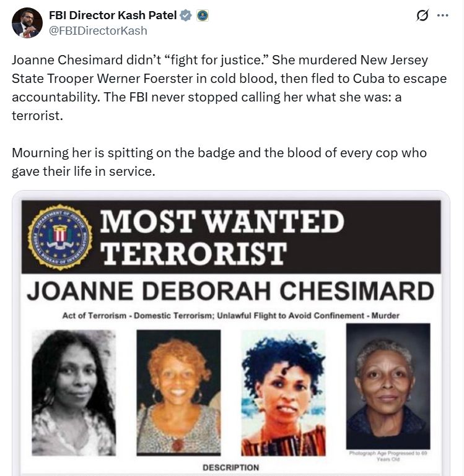Image resolution: width=464 pixels, height=476 pixels.
Task: Open the Grok slashed-circle icon
Action: (x=422, y=15)
